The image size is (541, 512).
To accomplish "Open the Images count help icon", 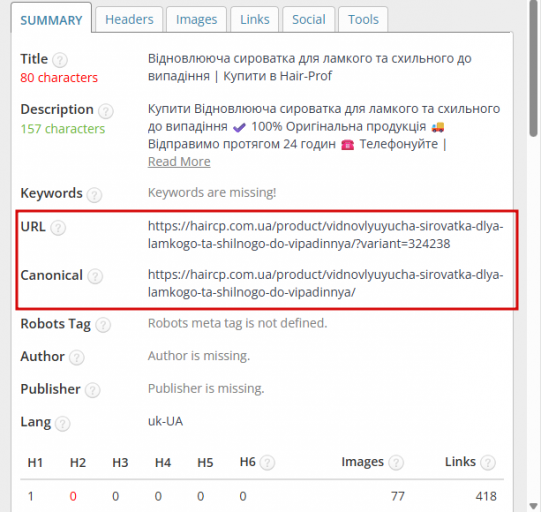I will [x=396, y=463].
